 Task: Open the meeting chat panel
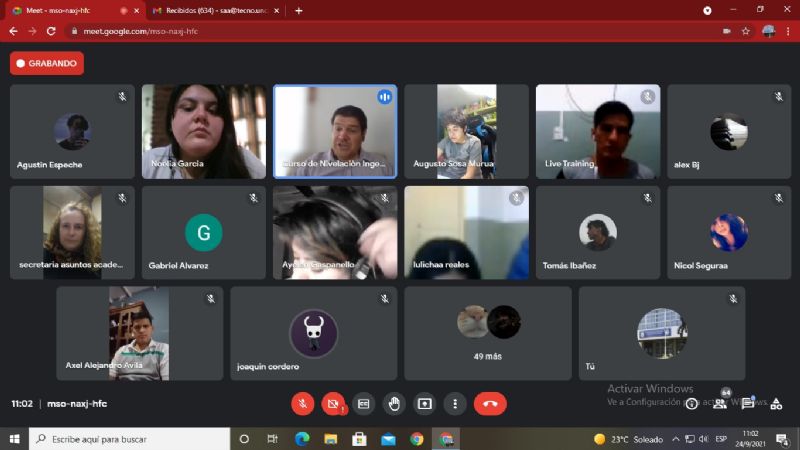pyautogui.click(x=748, y=404)
